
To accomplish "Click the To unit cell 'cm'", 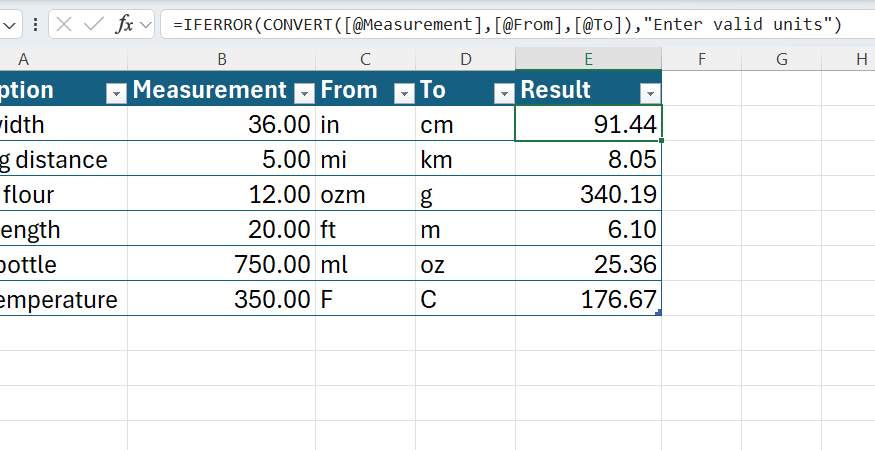I will point(465,123).
